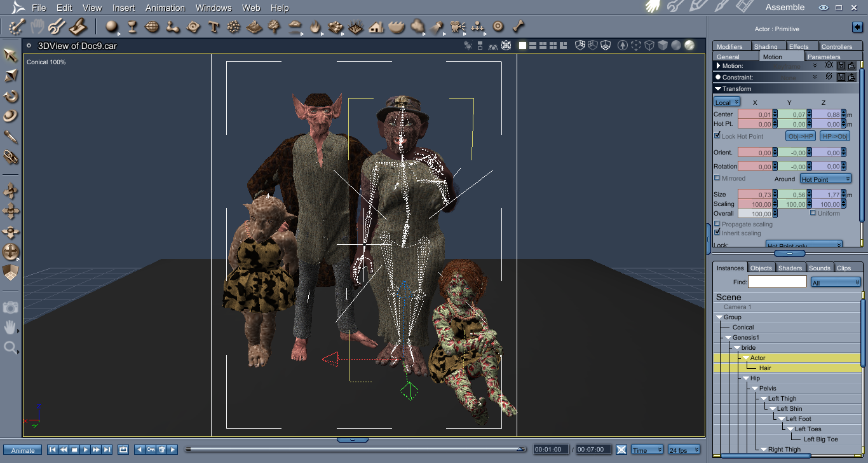Select the Hair item in the tree
Screen dimensions: 868x463
[x=765, y=368]
